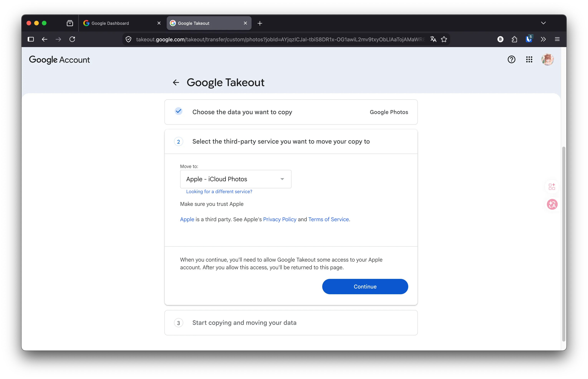Image resolution: width=588 pixels, height=379 pixels.
Task: Click the pink grid sparkle floating button
Action: (552, 187)
